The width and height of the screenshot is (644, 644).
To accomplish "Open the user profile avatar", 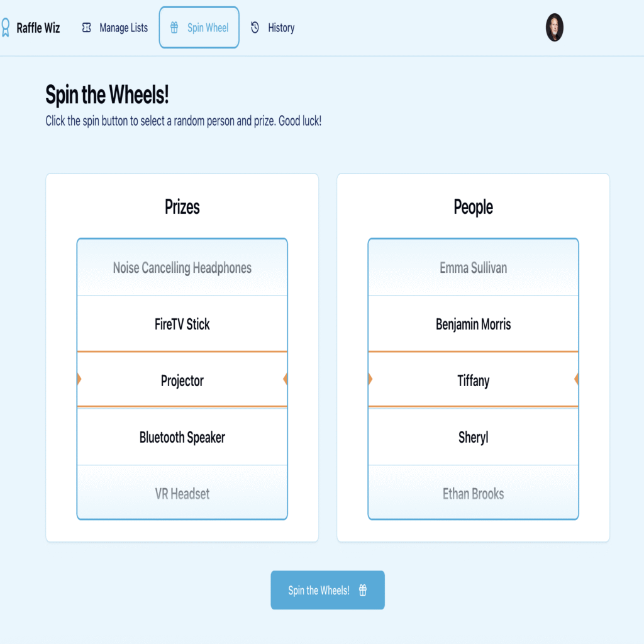I will point(554,28).
